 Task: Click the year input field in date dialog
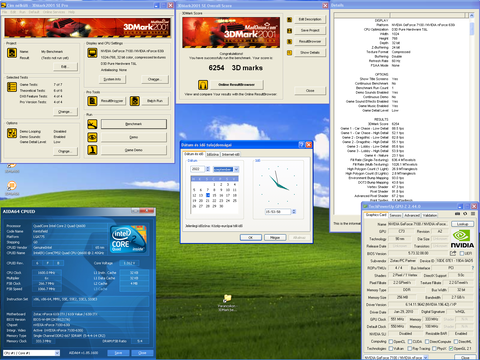click(198, 169)
